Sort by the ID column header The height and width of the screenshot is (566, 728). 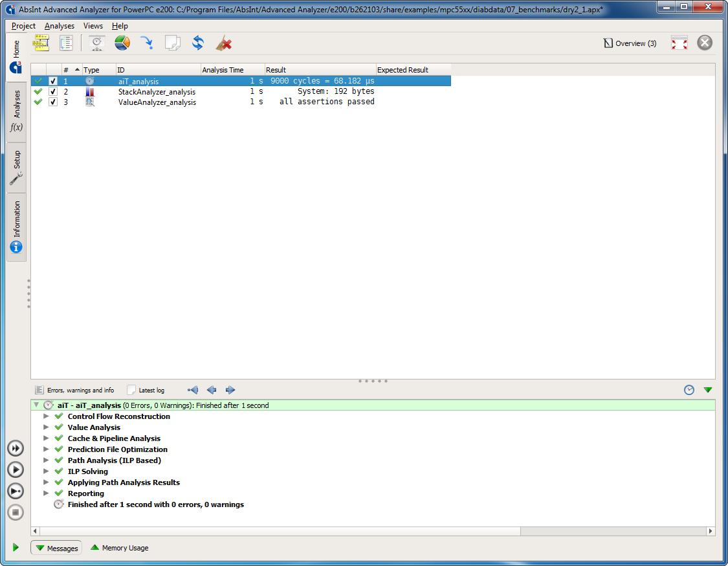[x=158, y=70]
